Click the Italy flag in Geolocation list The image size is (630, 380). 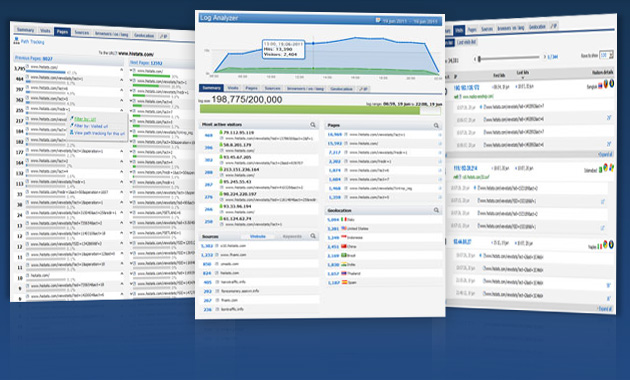344,219
